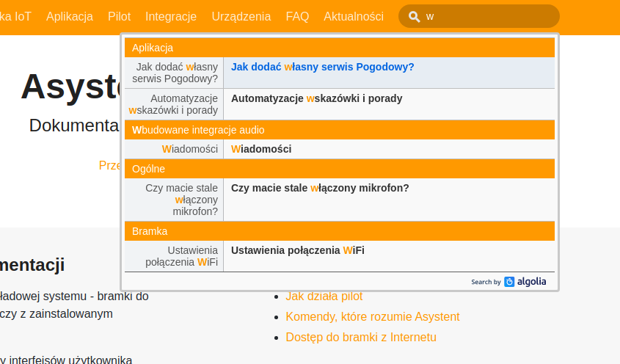Open "Ustawienia połączenia WiFi" search result
Image resolution: width=620 pixels, height=364 pixels.
point(298,250)
